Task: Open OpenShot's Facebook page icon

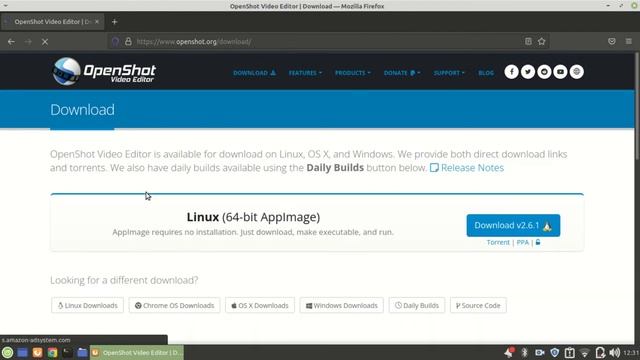Action: pos(511,72)
